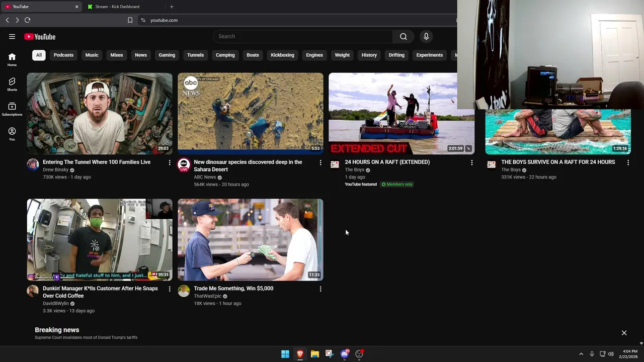Open volume control in system tray

(x=611, y=354)
